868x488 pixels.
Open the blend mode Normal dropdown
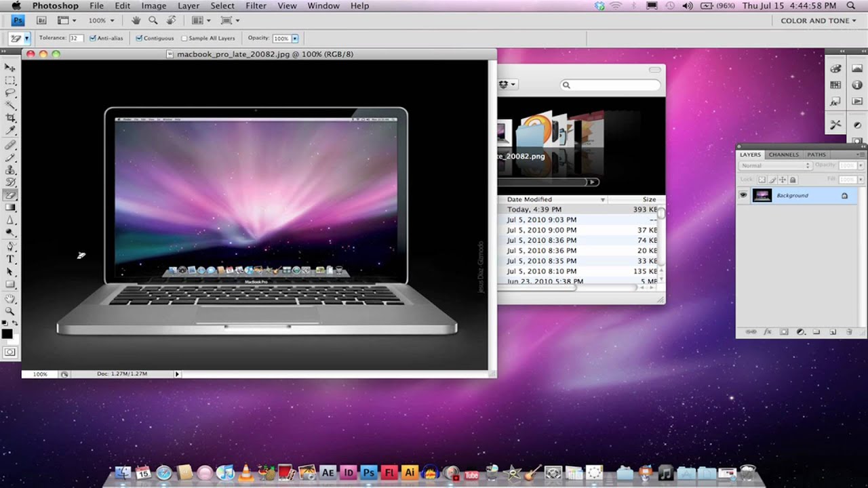[774, 166]
